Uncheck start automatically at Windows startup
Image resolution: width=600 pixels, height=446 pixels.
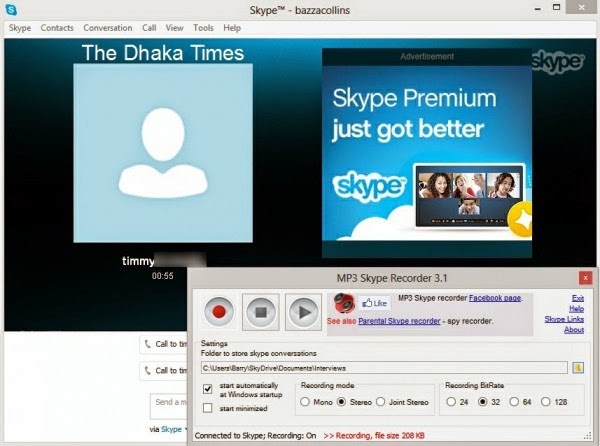point(207,389)
